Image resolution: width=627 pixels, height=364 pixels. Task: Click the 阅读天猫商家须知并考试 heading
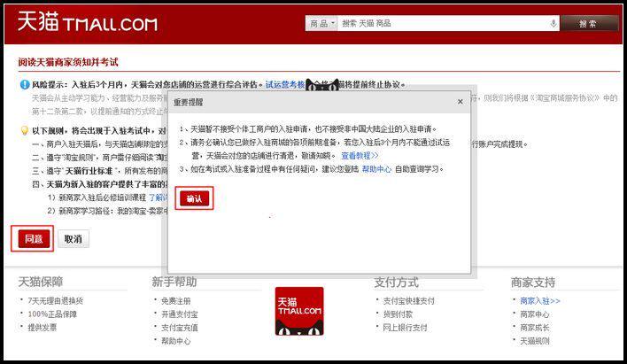click(x=68, y=62)
